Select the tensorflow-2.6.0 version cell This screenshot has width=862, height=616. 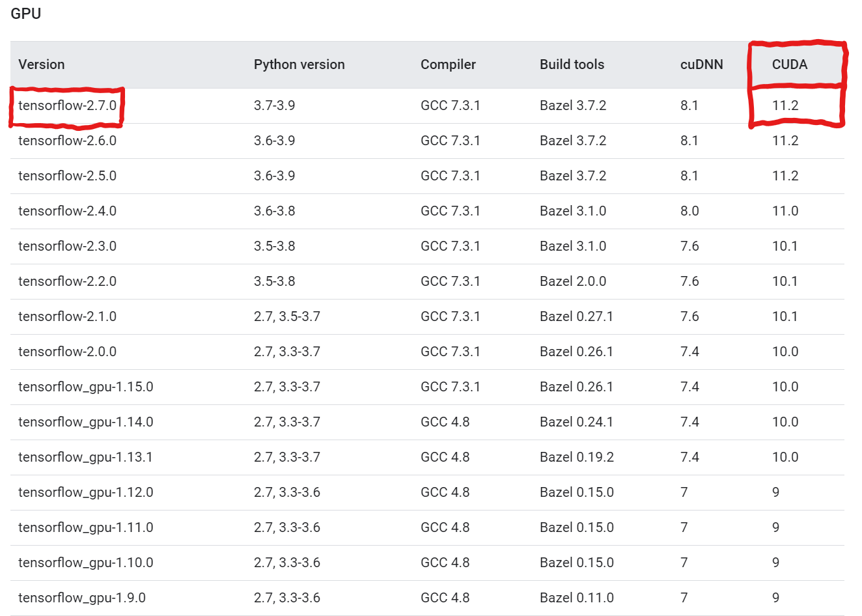click(68, 141)
